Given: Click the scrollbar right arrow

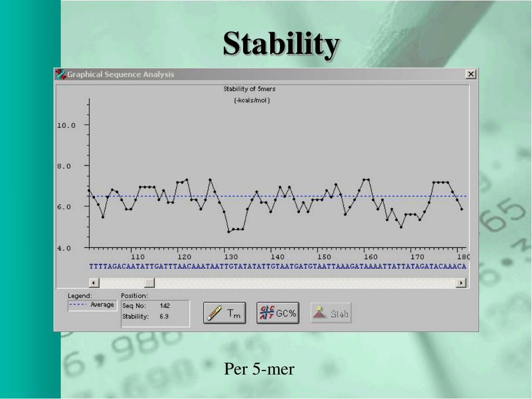Looking at the screenshot, I should [461, 282].
